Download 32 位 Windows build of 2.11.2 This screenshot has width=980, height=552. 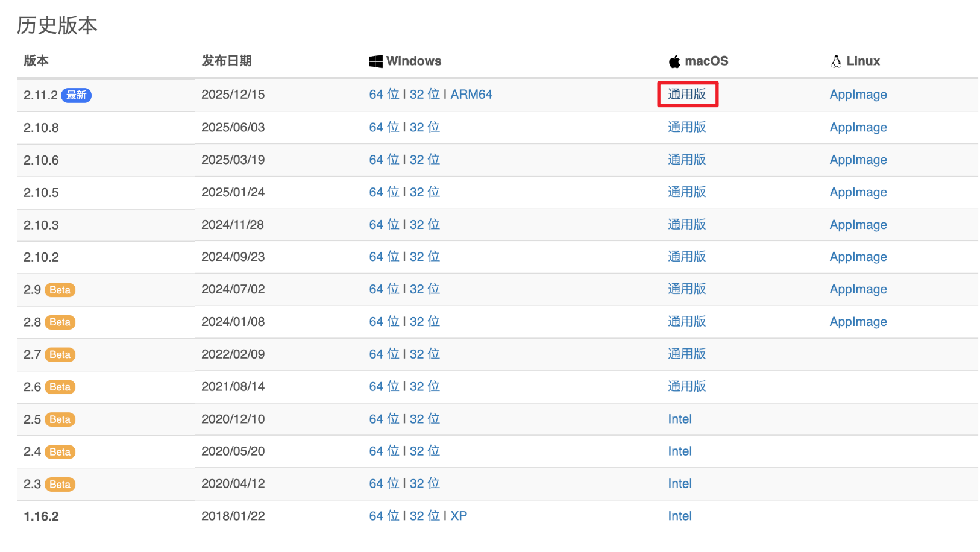(x=425, y=95)
